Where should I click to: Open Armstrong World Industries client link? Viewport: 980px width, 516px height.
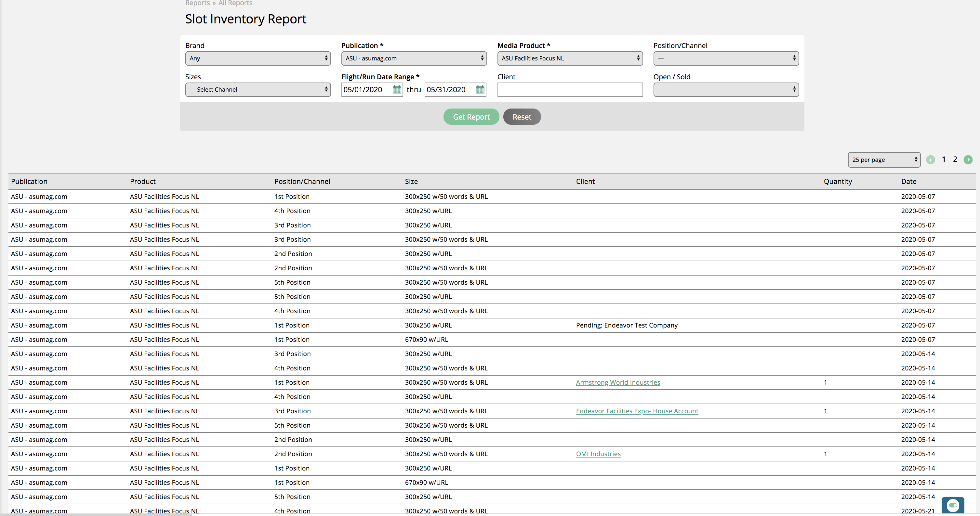click(x=618, y=382)
